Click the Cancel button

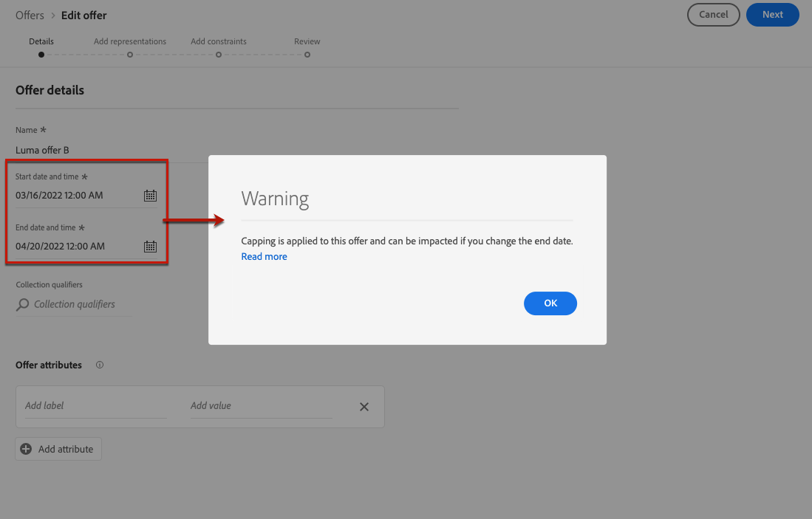coord(713,15)
